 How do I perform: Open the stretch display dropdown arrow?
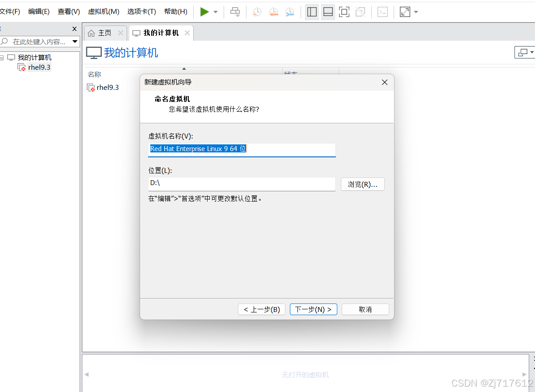tap(416, 12)
